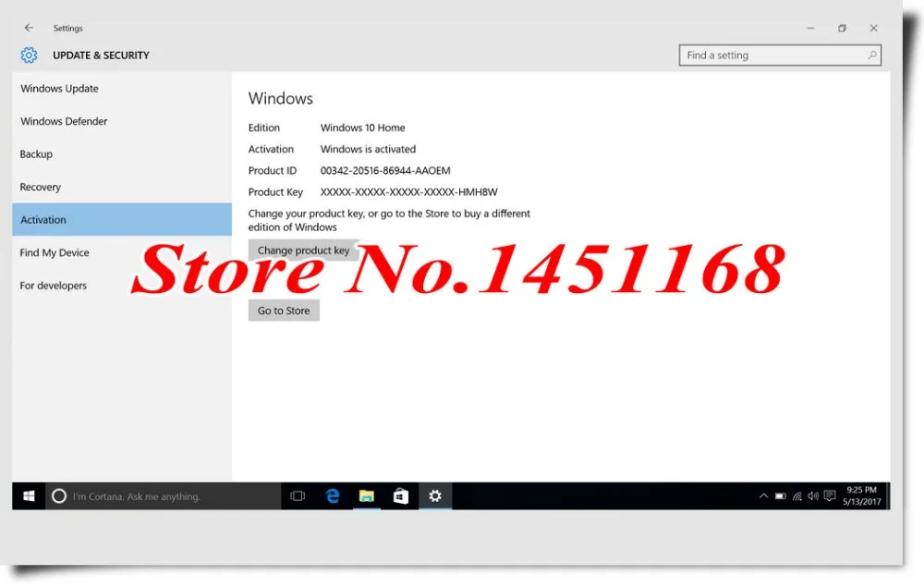Image resolution: width=924 pixels, height=587 pixels.
Task: Click the volume speaker icon
Action: tap(813, 496)
